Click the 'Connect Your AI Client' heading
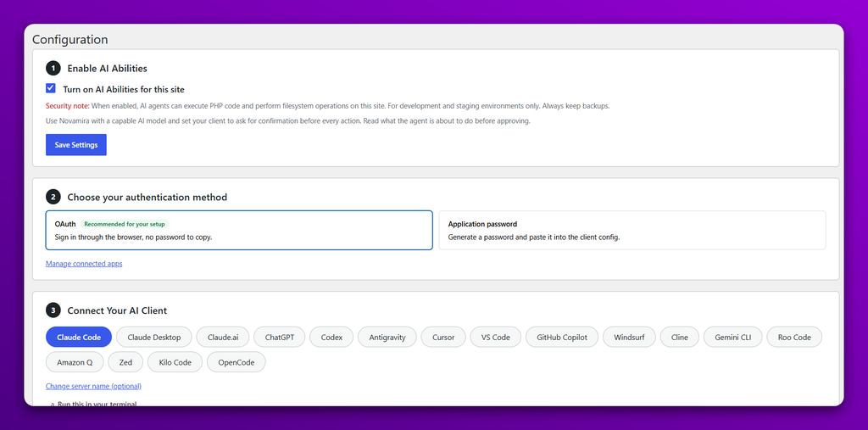Screen dimensions: 868x430 click(x=117, y=311)
